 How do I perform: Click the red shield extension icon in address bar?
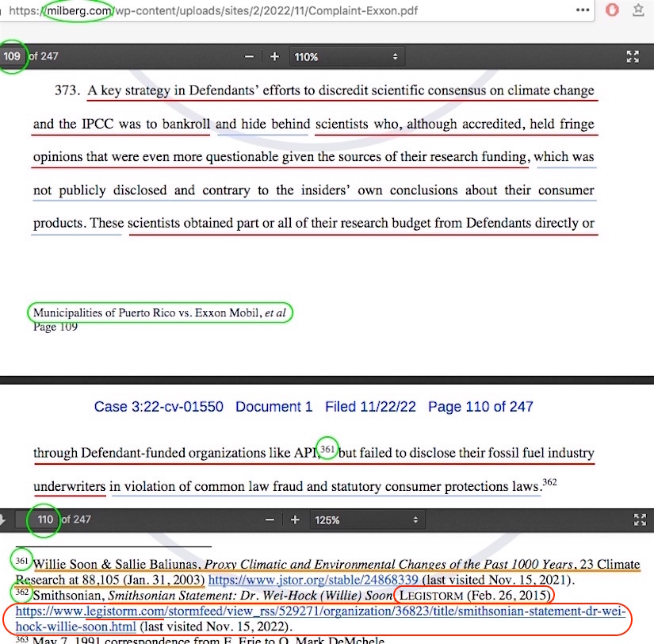tap(611, 11)
